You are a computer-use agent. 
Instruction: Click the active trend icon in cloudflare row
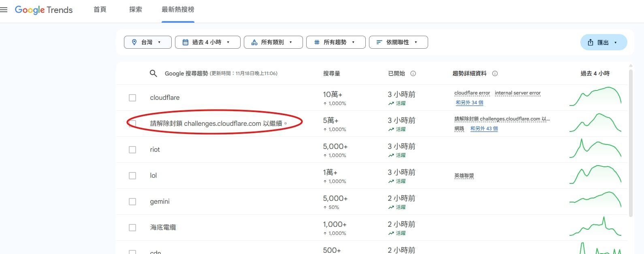[x=391, y=103]
